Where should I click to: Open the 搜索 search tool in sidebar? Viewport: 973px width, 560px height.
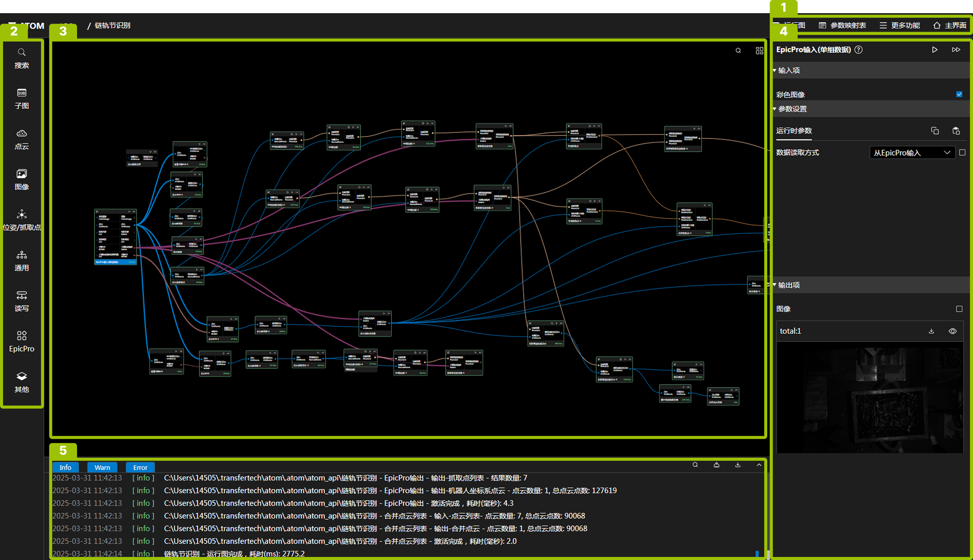(x=22, y=58)
